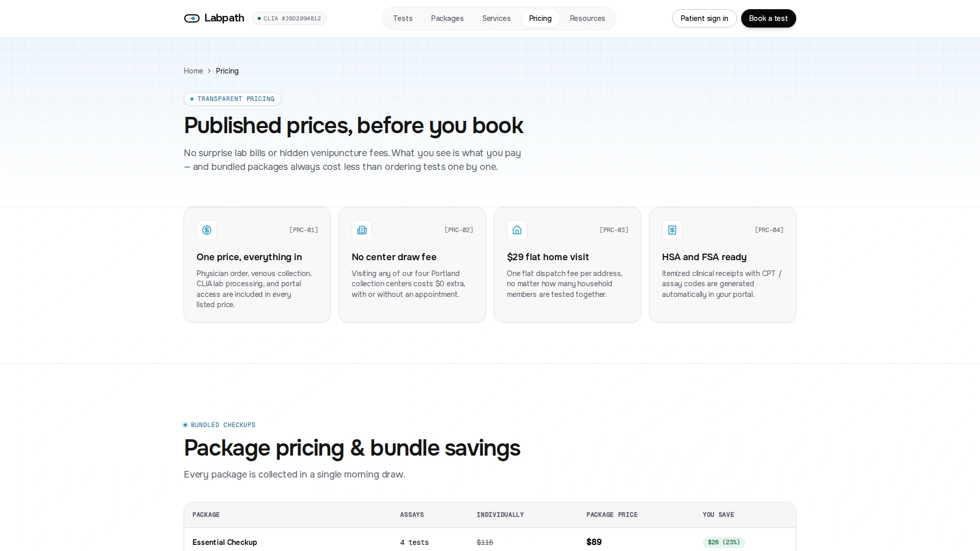980x551 pixels.
Task: Select the Essential Checkup package row name
Action: tap(225, 542)
